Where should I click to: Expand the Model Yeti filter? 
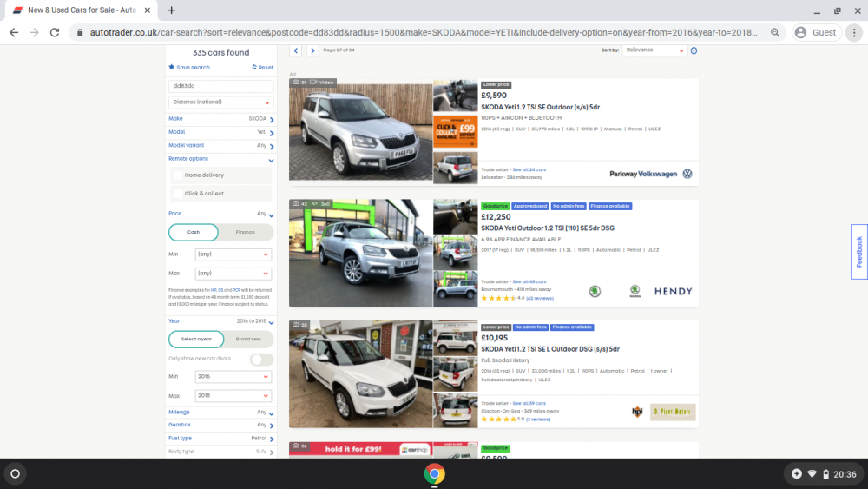point(220,132)
